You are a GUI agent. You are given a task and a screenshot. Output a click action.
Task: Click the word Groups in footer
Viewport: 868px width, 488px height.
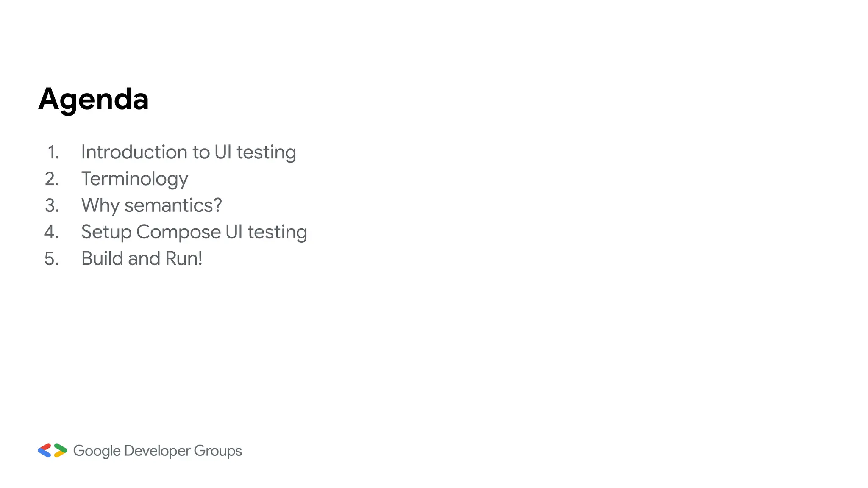[218, 451]
